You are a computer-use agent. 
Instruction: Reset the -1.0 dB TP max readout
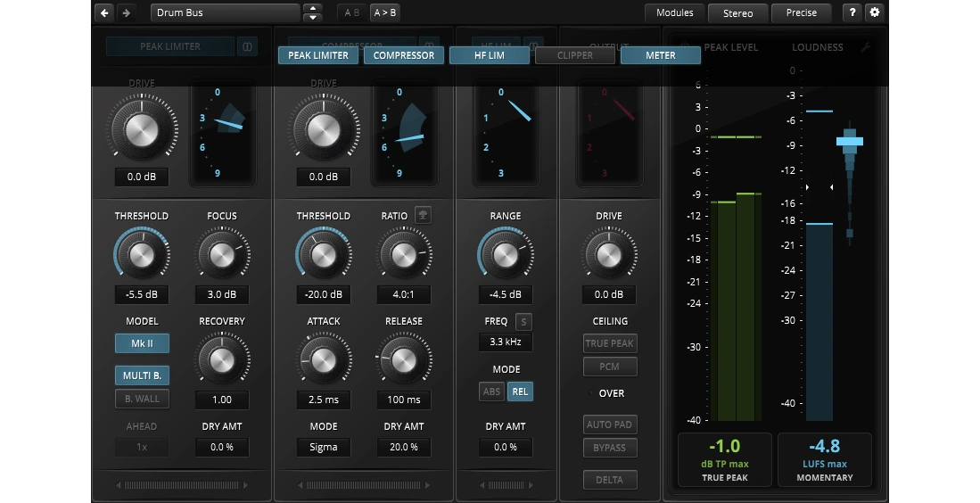(725, 460)
